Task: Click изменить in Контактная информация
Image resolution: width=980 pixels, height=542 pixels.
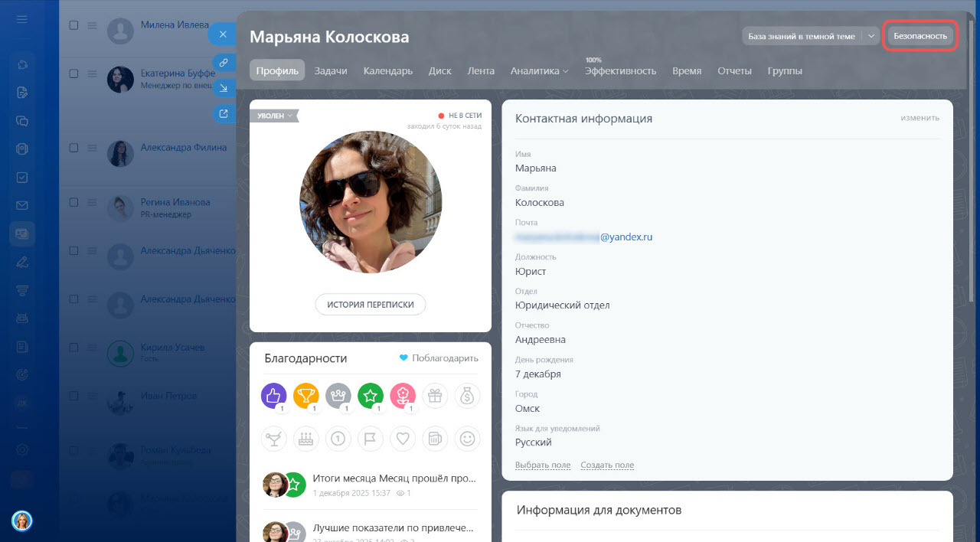Action: tap(920, 118)
